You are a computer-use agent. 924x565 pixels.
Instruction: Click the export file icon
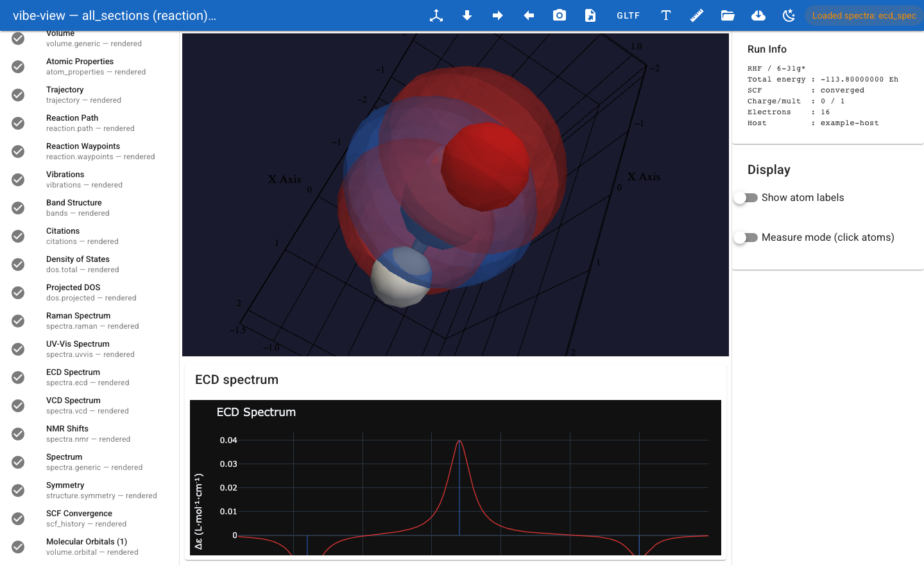(590, 15)
